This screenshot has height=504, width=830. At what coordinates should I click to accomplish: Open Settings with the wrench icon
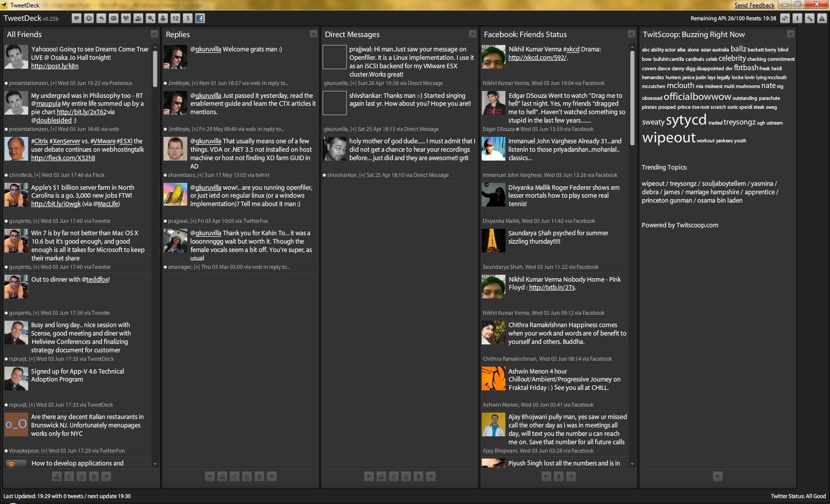pos(809,18)
